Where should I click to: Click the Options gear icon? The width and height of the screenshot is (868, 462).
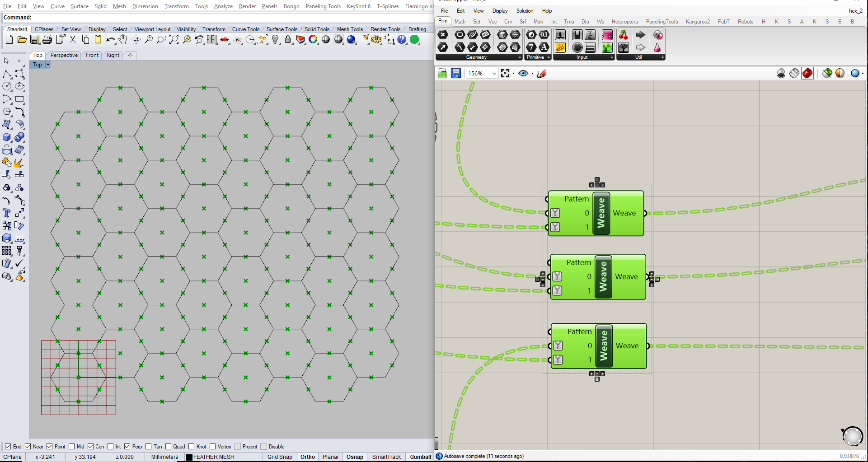[x=376, y=40]
